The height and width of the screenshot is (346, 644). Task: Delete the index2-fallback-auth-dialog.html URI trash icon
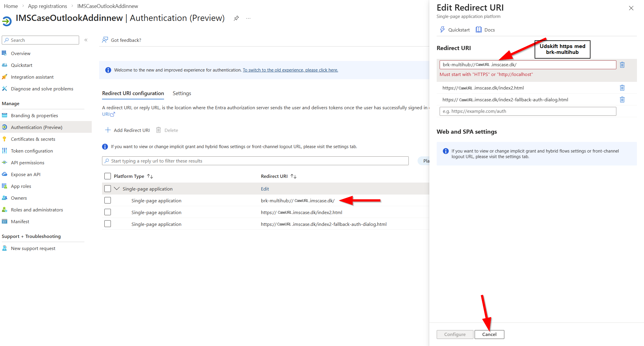point(622,100)
